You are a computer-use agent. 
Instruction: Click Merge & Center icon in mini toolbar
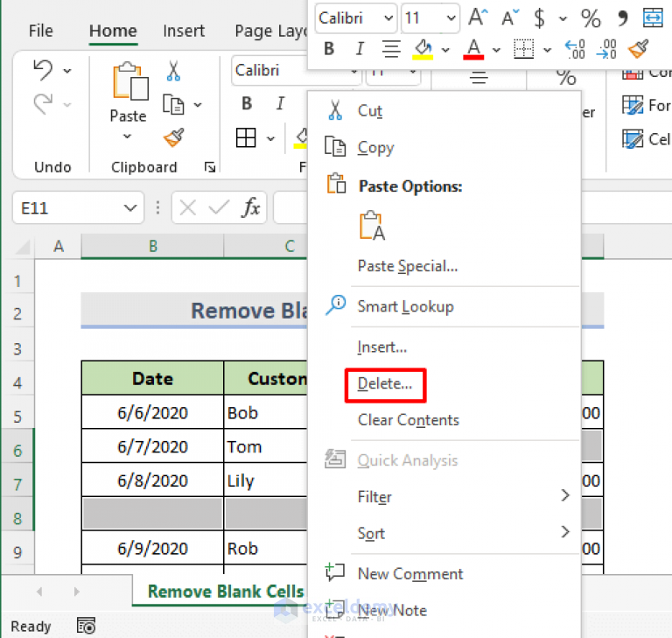[x=653, y=18]
